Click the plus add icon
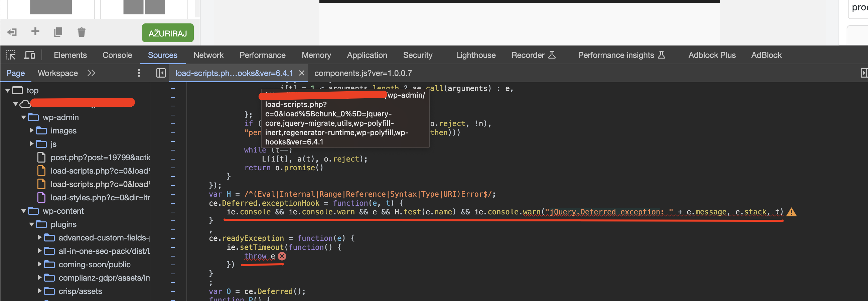 pyautogui.click(x=35, y=31)
